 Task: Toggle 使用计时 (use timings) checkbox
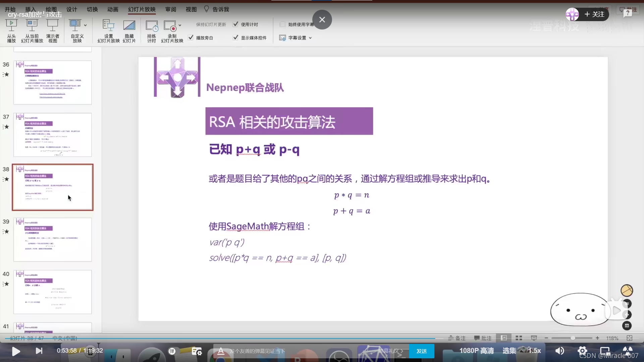235,24
